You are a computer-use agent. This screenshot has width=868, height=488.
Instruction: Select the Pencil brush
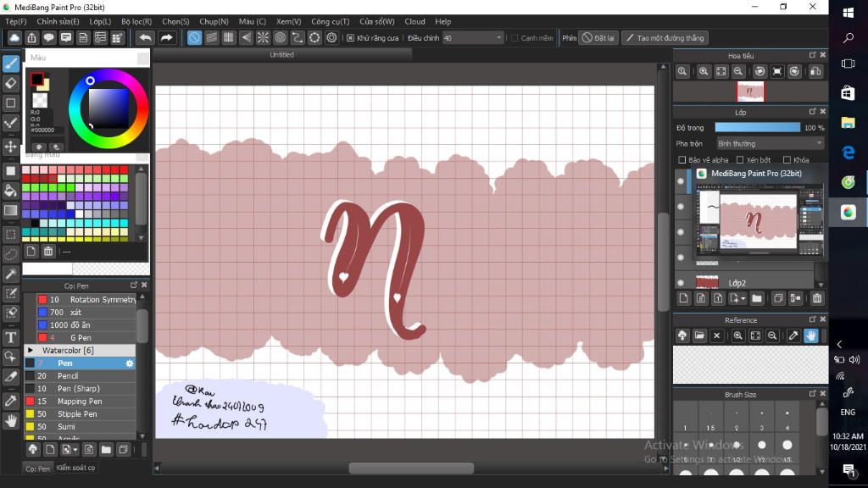(x=81, y=375)
